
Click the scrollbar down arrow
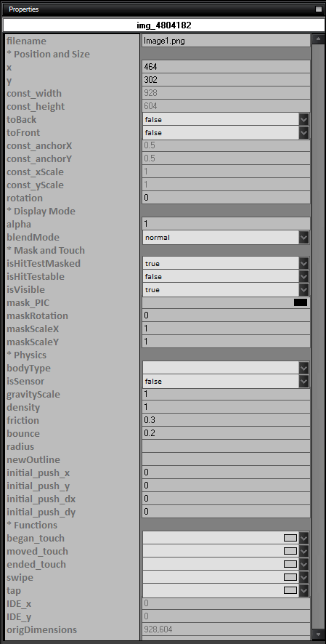[x=318, y=634]
